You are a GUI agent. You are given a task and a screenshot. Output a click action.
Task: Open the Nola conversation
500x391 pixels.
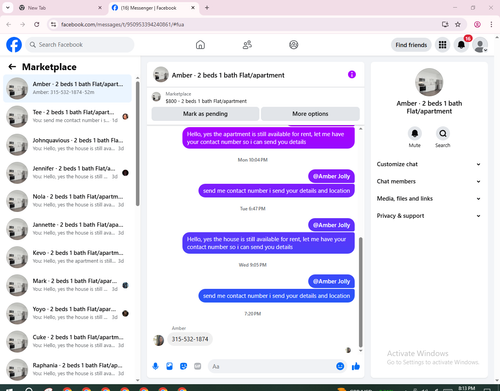point(68,201)
